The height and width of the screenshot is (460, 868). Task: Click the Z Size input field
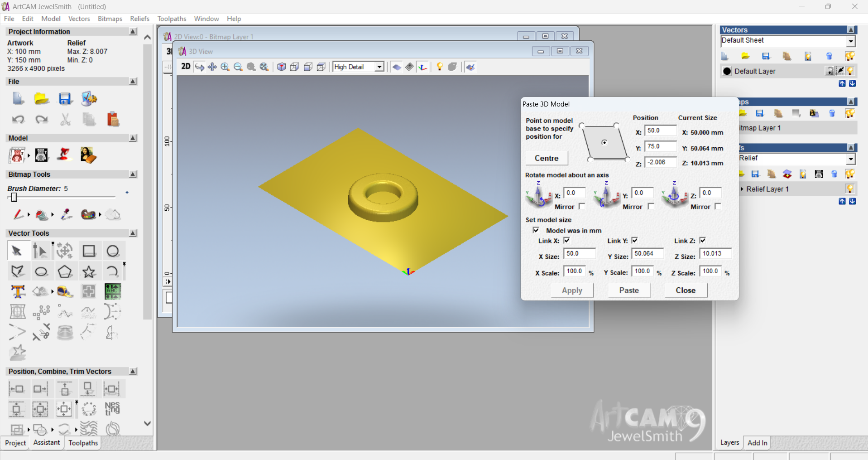tap(715, 254)
